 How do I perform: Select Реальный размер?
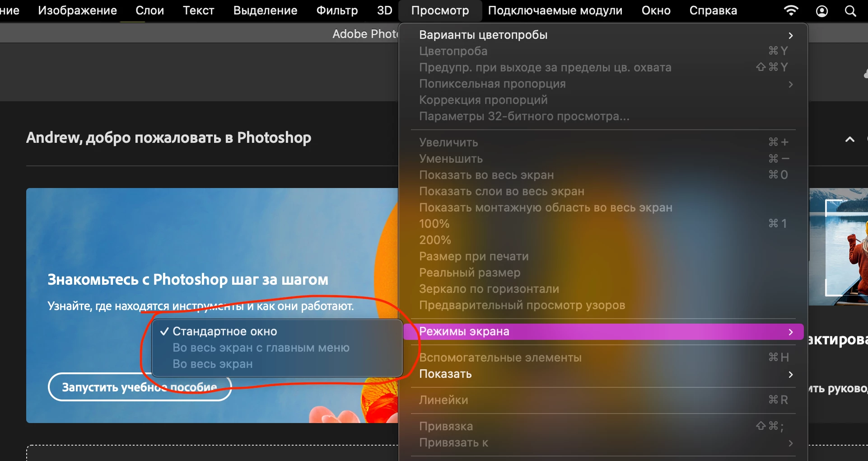(x=603, y=273)
